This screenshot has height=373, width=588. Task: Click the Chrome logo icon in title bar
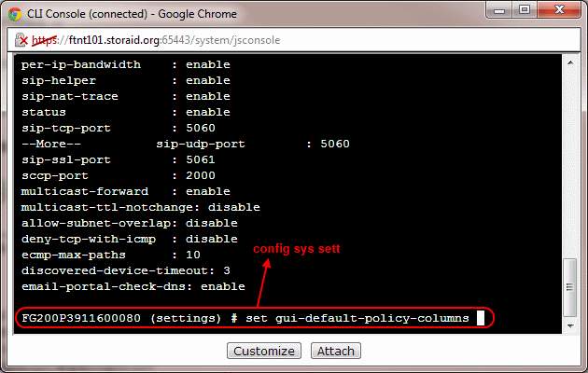15,14
